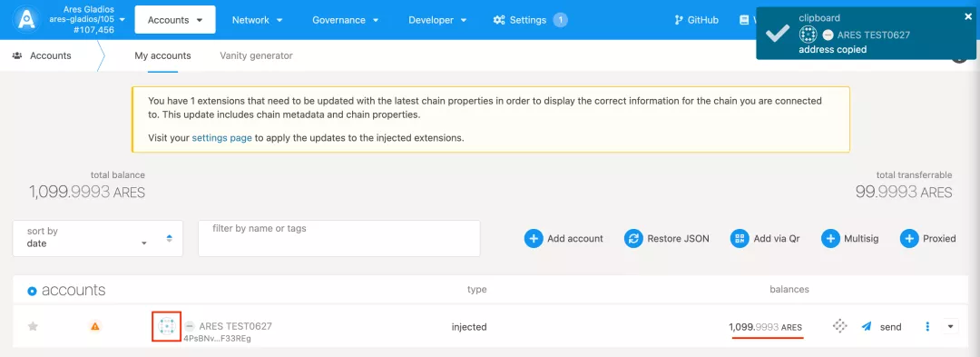Image resolution: width=980 pixels, height=357 pixels.
Task: Click the Ares logo icon
Action: click(27, 20)
